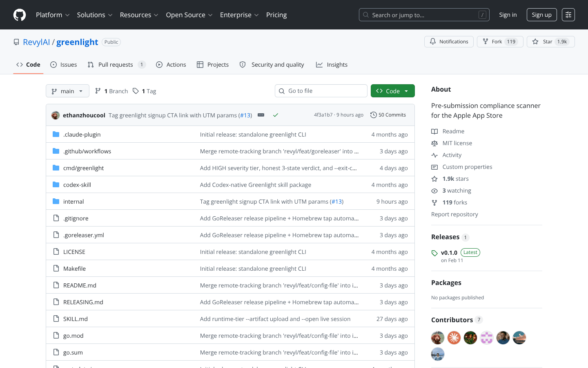This screenshot has width=588, height=368.
Task: Expand commit message ellipsis button
Action: [x=261, y=115]
